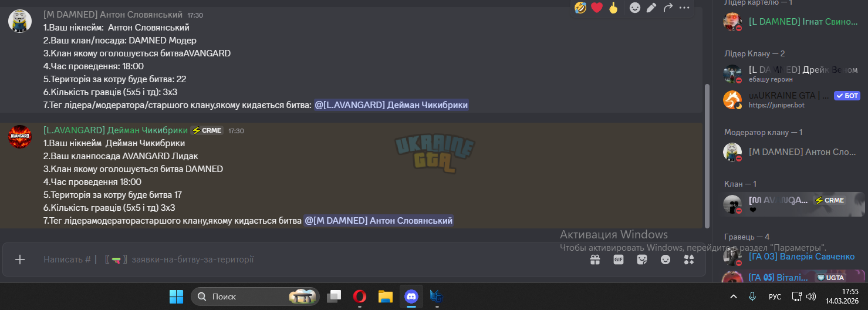Click the Клан — 1 role header
Screen dimensions: 868x310
(x=740, y=184)
